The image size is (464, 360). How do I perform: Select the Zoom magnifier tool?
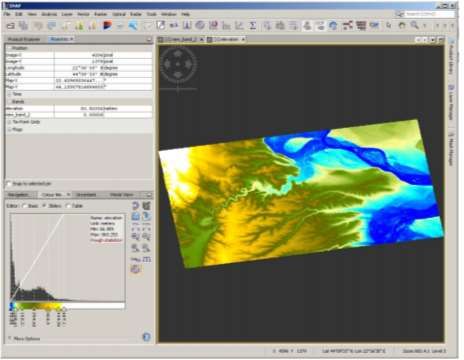coord(414,25)
